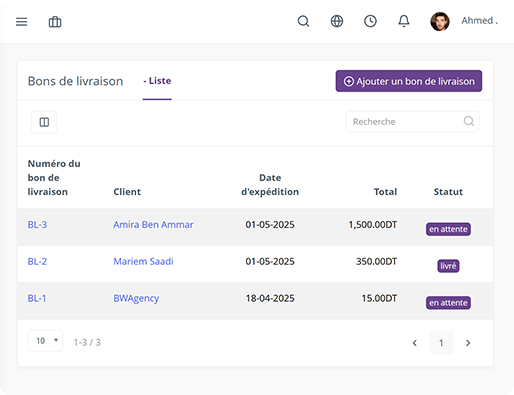The width and height of the screenshot is (514, 395).
Task: Open BWAgency client link
Action: (x=136, y=298)
